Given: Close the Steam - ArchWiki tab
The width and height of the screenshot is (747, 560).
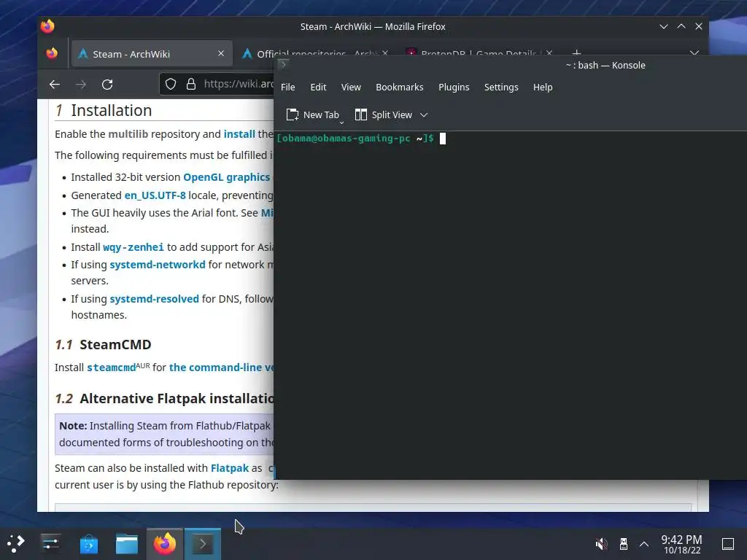Looking at the screenshot, I should [221, 53].
